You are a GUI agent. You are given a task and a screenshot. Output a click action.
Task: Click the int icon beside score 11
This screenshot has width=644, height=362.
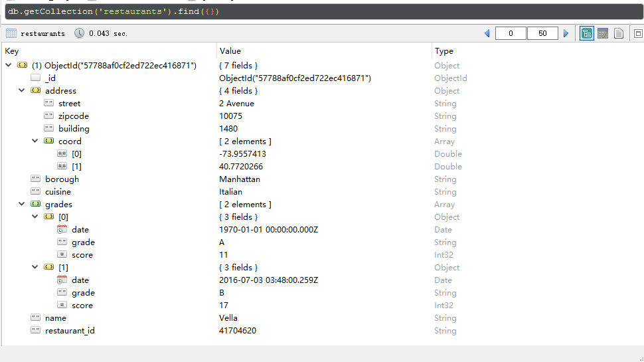(62, 254)
